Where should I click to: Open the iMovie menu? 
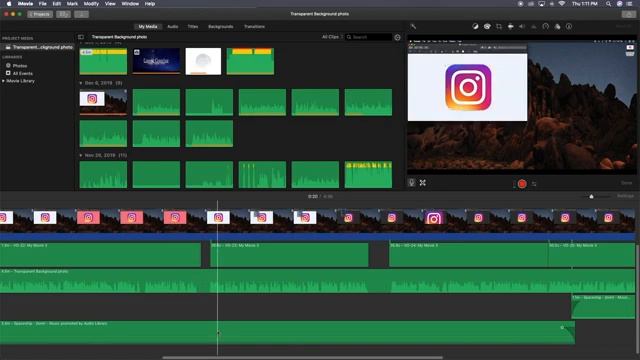tap(25, 4)
